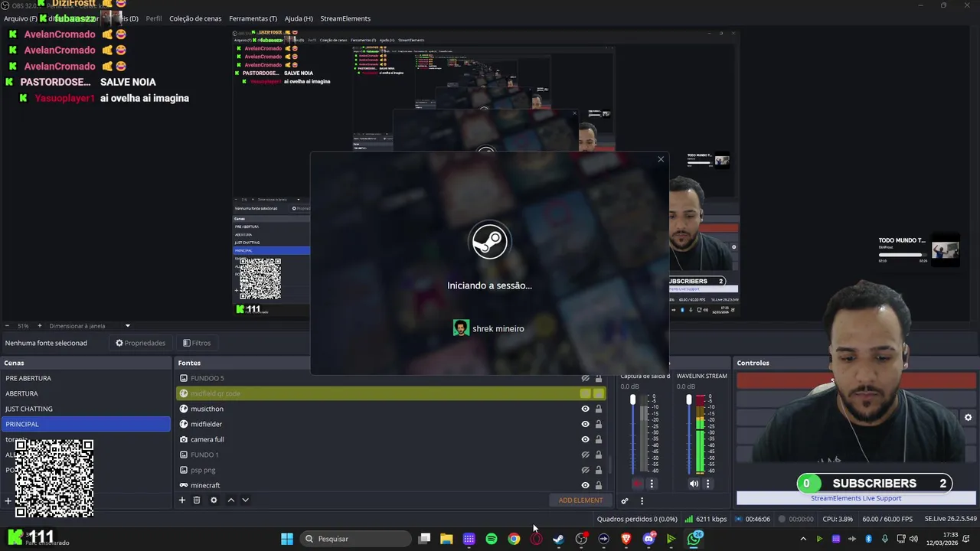The height and width of the screenshot is (551, 980).
Task: Toggle lock on camera full source
Action: click(599, 439)
